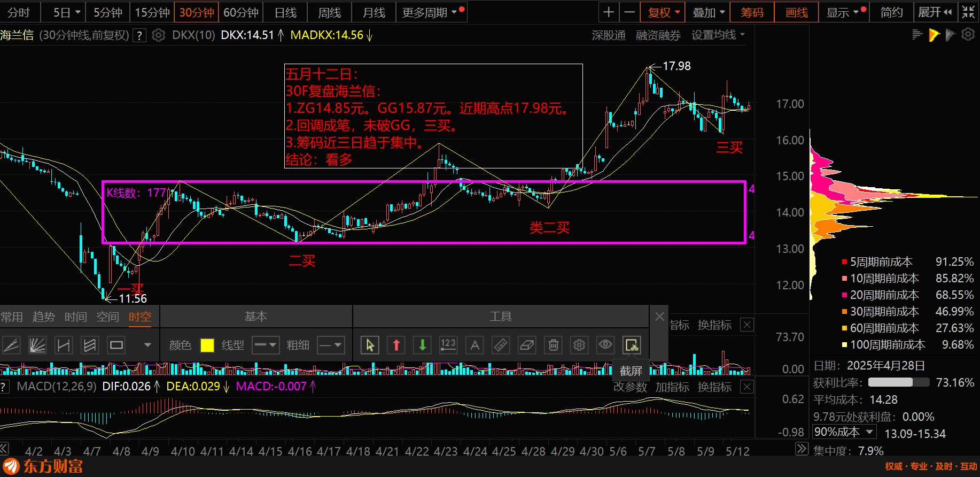Click the 深股通 link
Screen dimensions: 980x477
(x=609, y=35)
